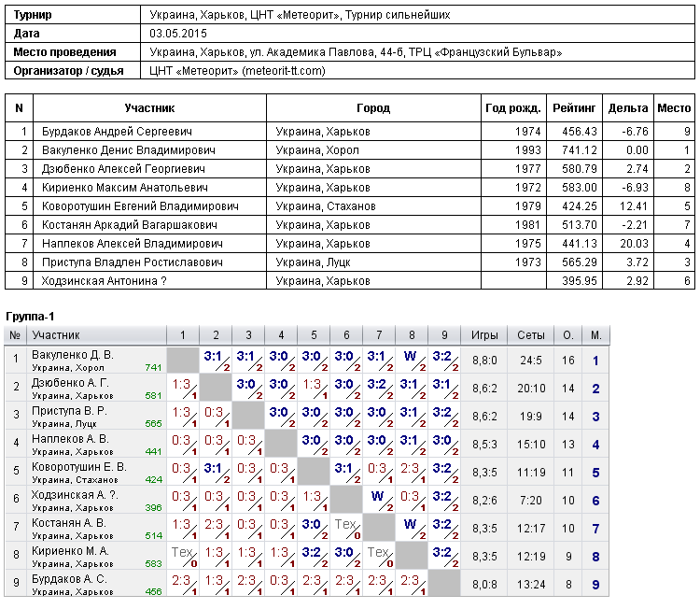
Task: Click the Место column header
Action: pos(674,108)
